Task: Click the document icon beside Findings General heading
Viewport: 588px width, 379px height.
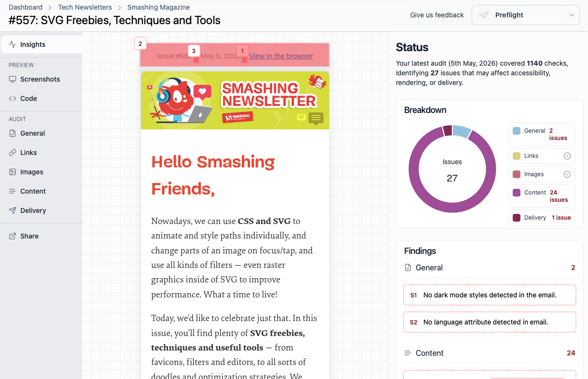Action: 408,267
